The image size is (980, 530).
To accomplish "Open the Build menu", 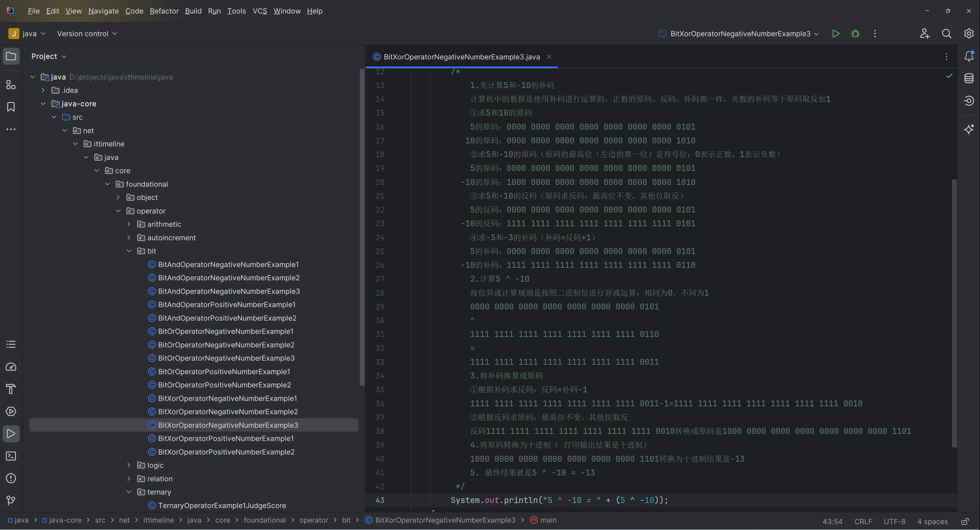I will coord(193,11).
